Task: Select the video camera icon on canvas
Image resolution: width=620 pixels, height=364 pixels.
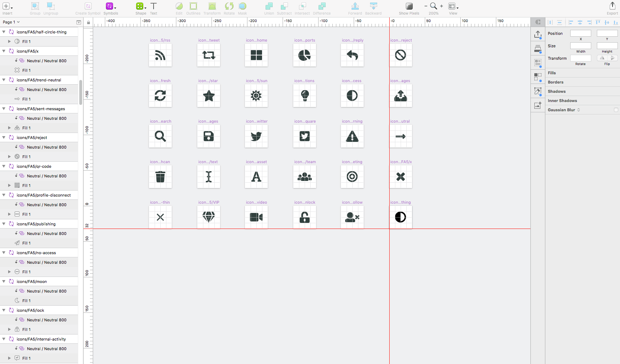Action: pyautogui.click(x=256, y=217)
